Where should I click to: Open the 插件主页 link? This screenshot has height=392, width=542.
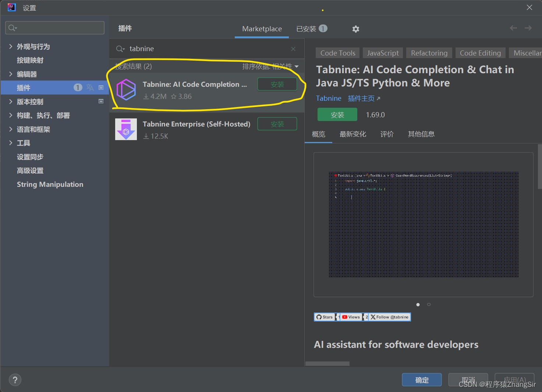point(364,98)
